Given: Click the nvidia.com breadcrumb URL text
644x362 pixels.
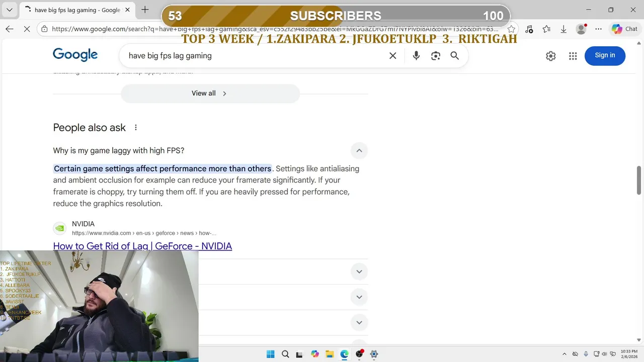Looking at the screenshot, I should point(144,233).
